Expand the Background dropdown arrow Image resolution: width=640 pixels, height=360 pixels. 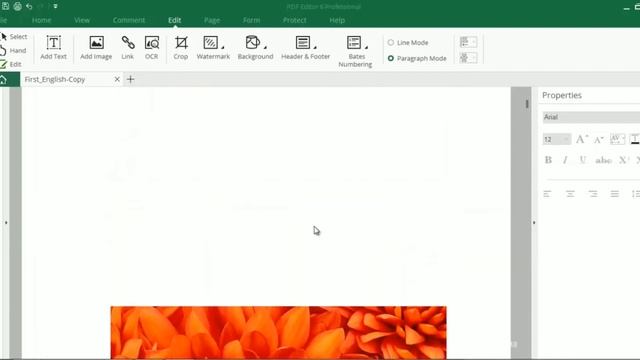266,47
